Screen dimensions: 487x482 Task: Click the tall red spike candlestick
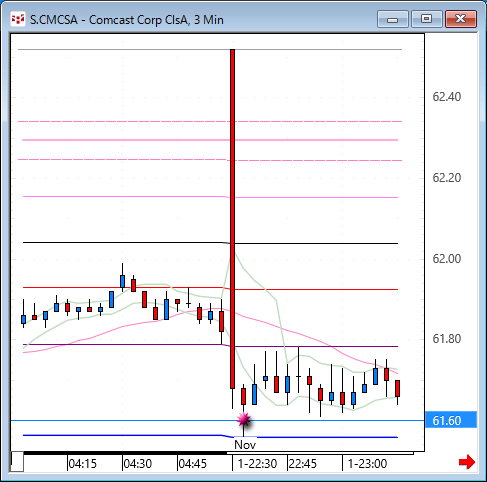232,219
